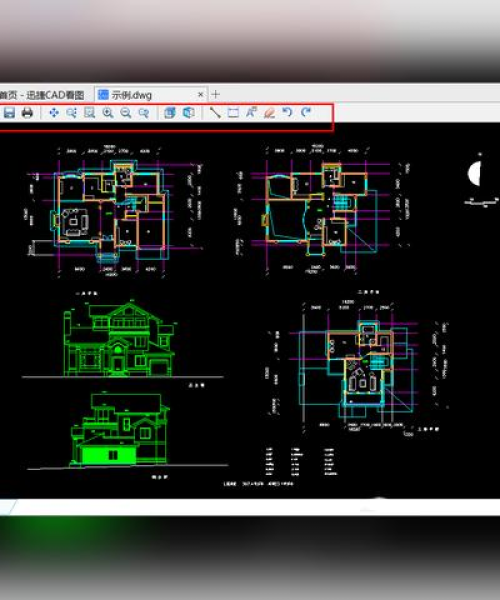Select the Pan move tool
The image size is (500, 600).
coord(54,112)
